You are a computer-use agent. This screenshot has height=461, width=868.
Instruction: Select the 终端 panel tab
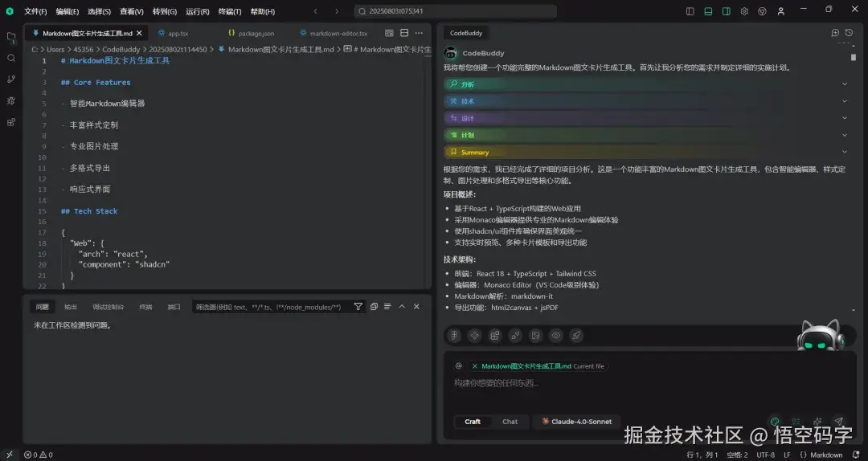click(145, 307)
